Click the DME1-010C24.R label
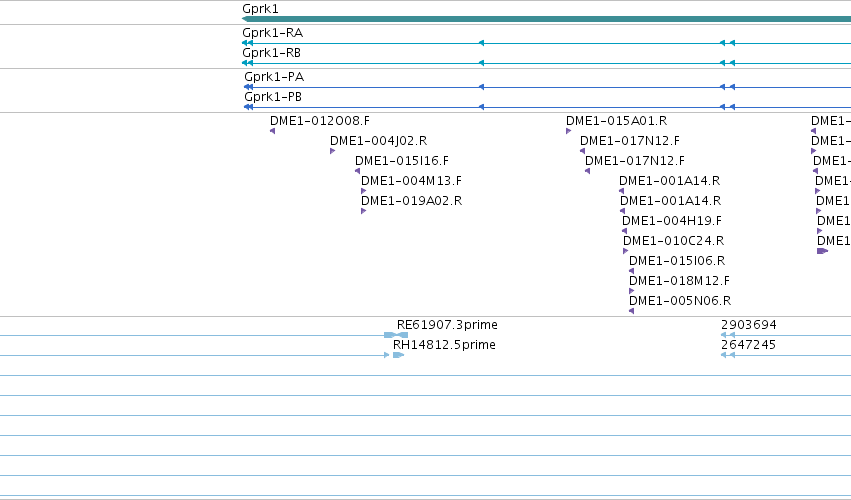The image size is (851, 500). click(674, 241)
